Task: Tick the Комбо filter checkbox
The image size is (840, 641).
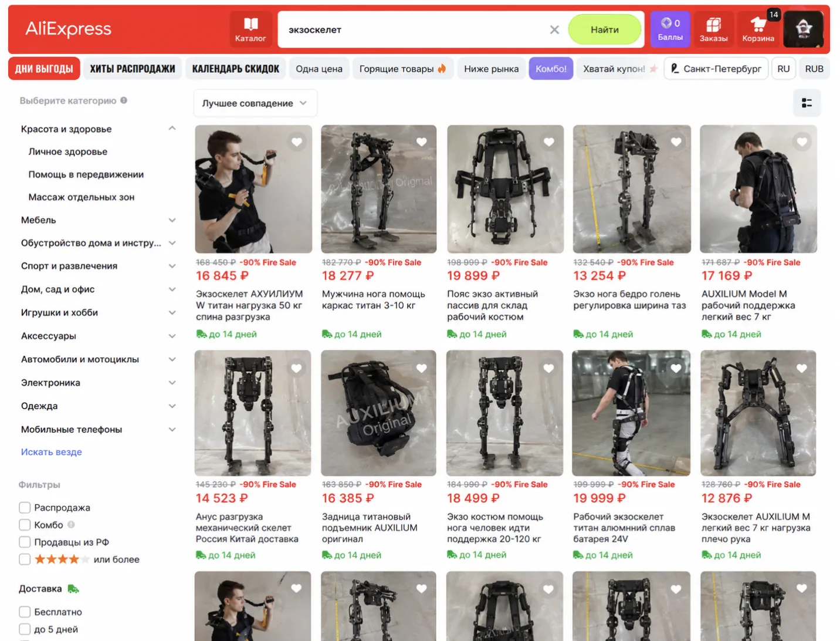Action: click(25, 525)
